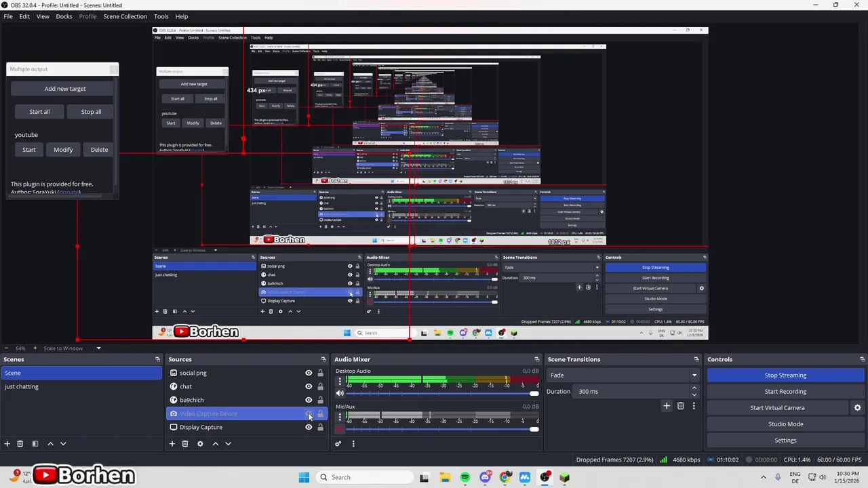Open scene filters icon in Scenes toolbar
Screen dimensions: 868x488
click(x=35, y=444)
